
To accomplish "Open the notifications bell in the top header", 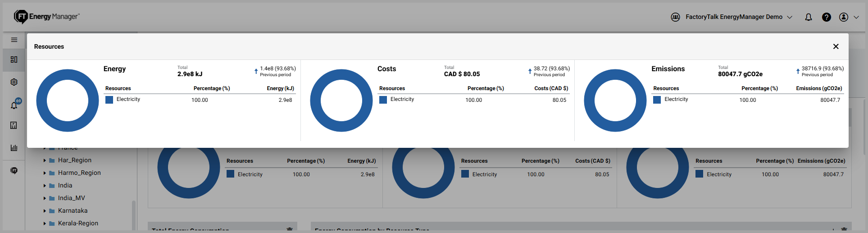I will click(809, 17).
